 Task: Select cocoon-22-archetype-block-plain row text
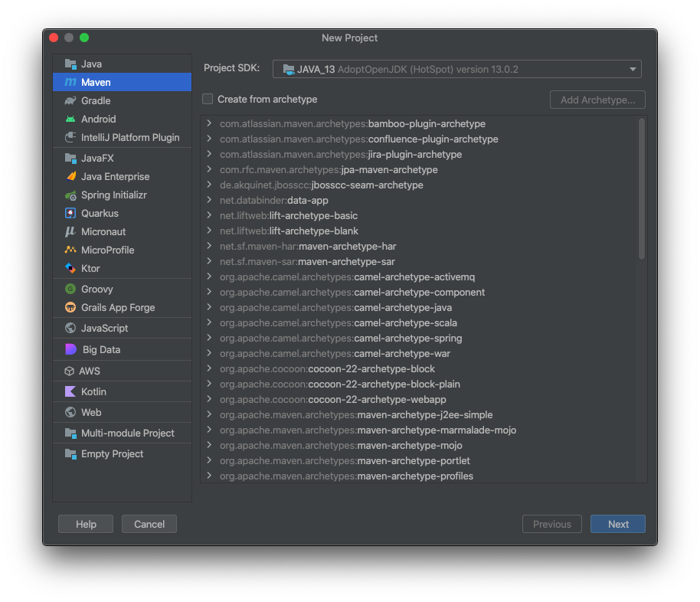(x=340, y=384)
